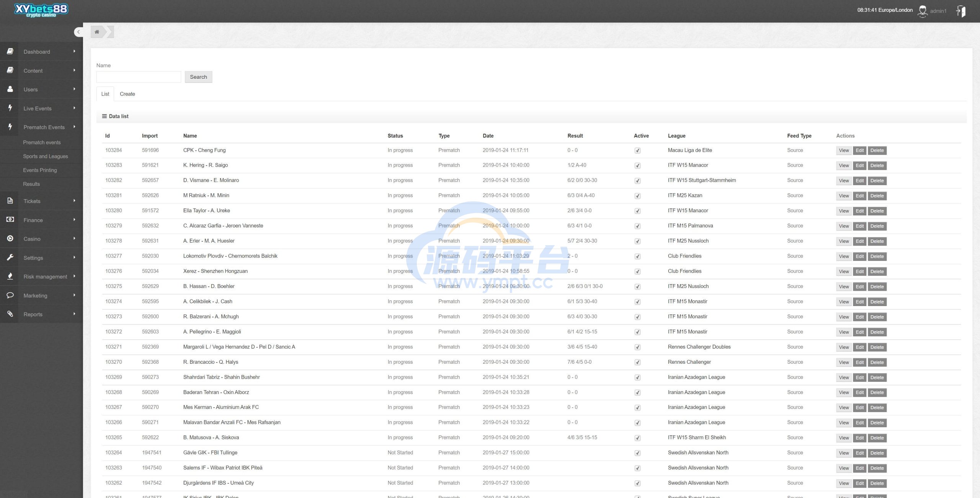Click the Reports paperclip icon
The height and width of the screenshot is (498, 980).
[10, 314]
